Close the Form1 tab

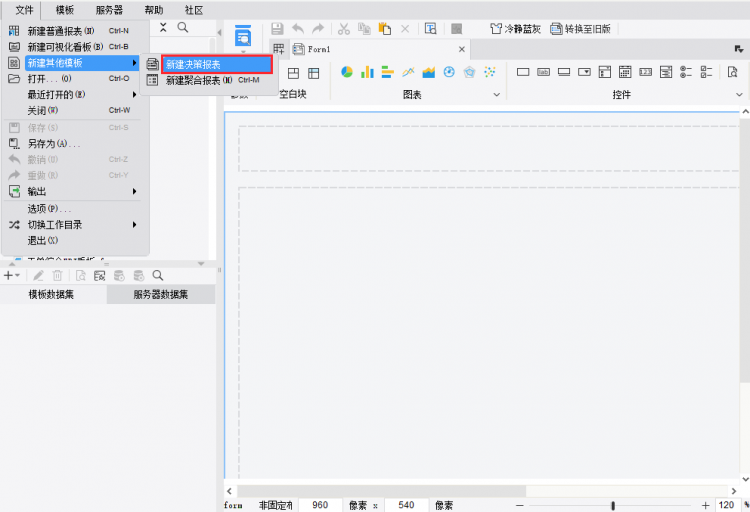click(x=462, y=49)
